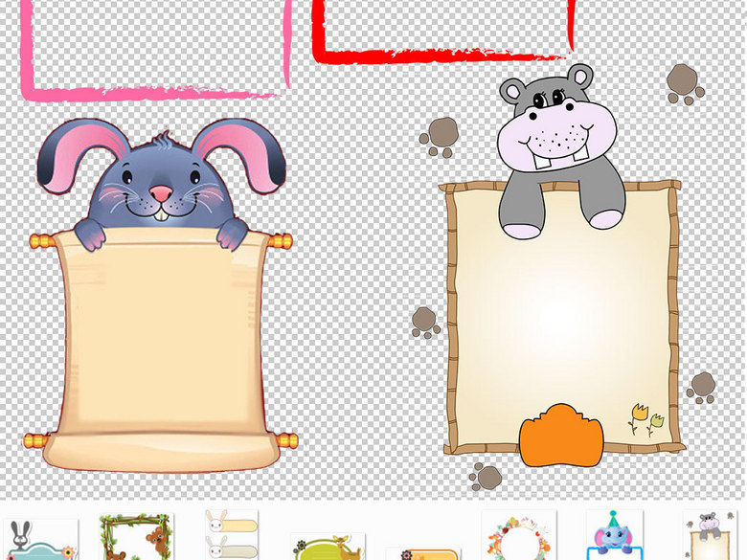Click the paw print right of hippo's head
The width and height of the screenshot is (747, 560).
[685, 83]
